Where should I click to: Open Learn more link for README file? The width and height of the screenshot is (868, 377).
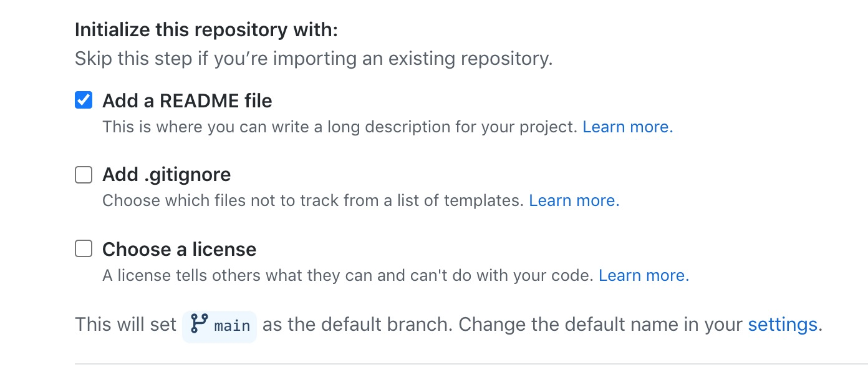[628, 127]
